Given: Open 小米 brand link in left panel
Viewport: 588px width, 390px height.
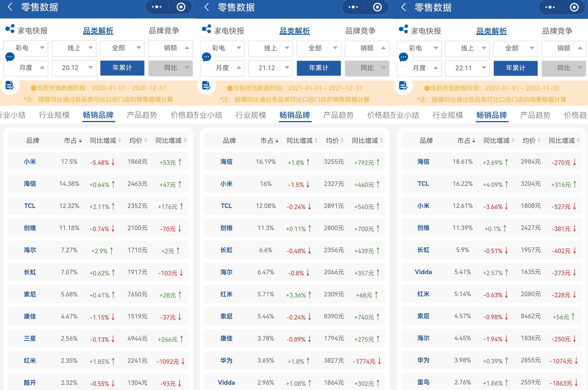Looking at the screenshot, I should pos(30,162).
